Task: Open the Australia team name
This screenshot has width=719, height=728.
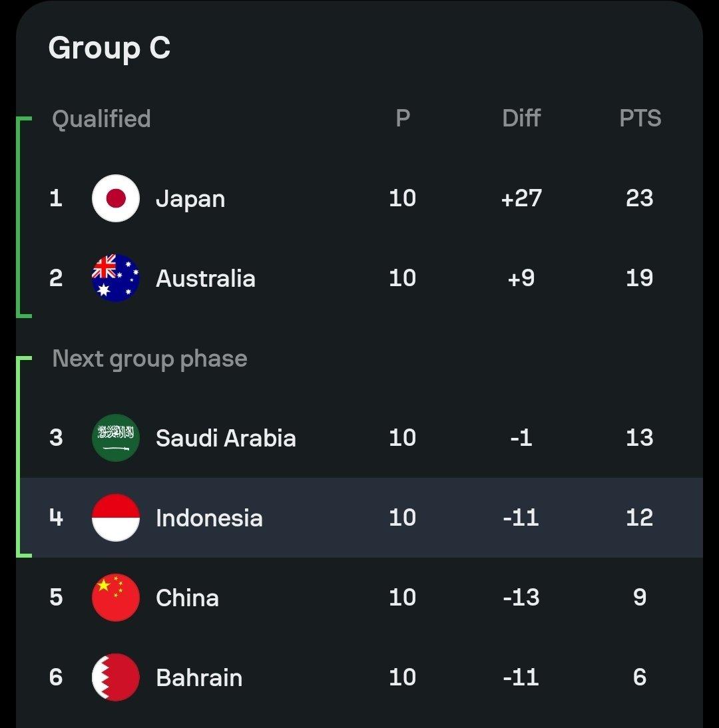Action: (205, 279)
